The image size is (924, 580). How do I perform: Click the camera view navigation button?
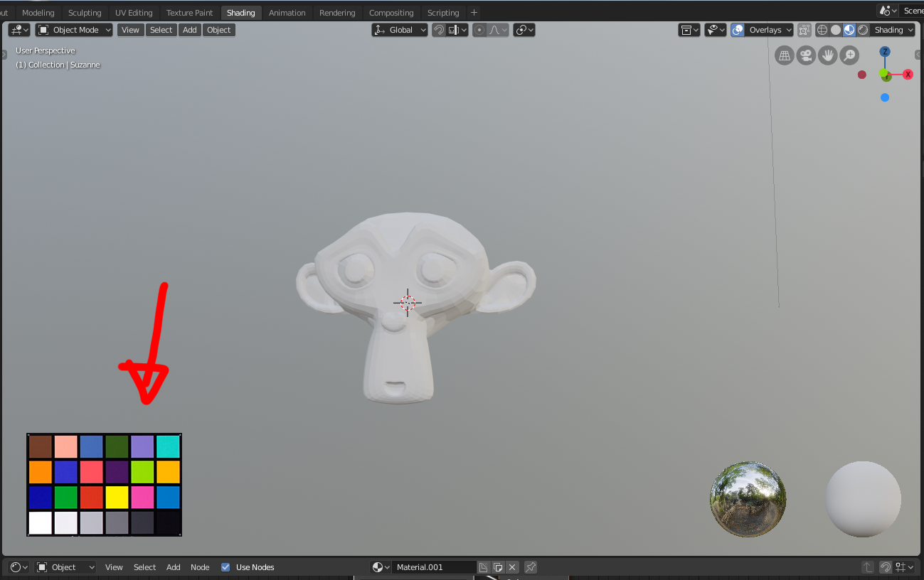tap(806, 55)
